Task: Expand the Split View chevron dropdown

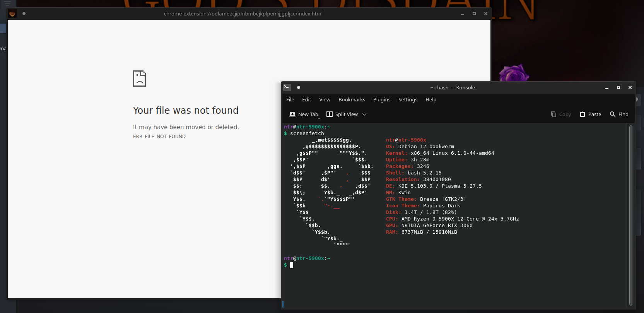Action: [364, 114]
